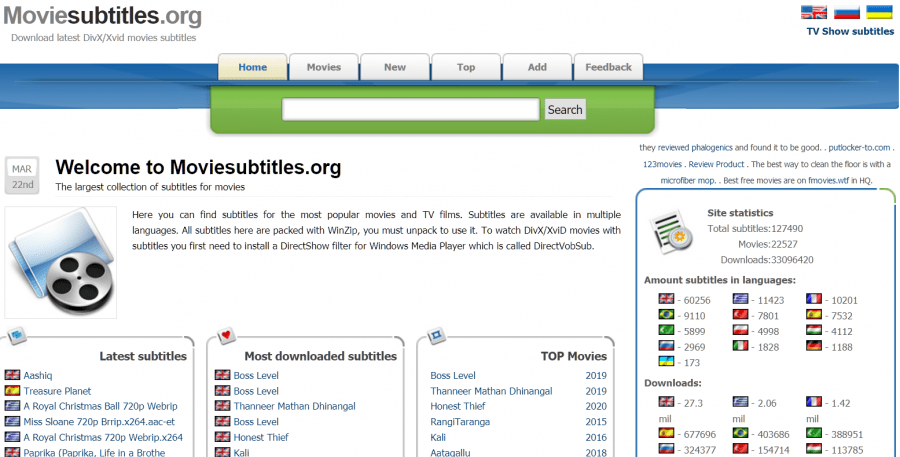Open the Treasure Planet subtitle link

pos(57,391)
